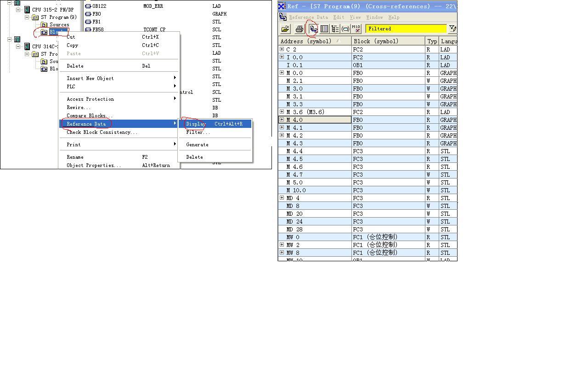Choose Compare Blocks... from the context menu

119,115
